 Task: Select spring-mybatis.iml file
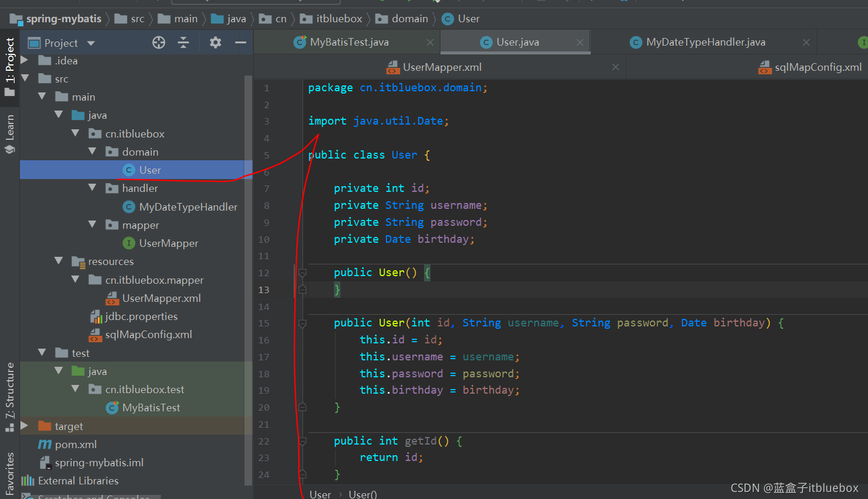[x=91, y=462]
